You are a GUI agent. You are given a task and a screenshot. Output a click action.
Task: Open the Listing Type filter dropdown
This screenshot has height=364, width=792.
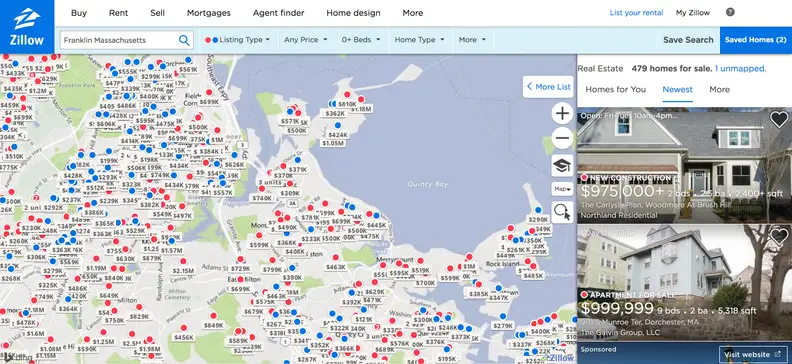(237, 40)
